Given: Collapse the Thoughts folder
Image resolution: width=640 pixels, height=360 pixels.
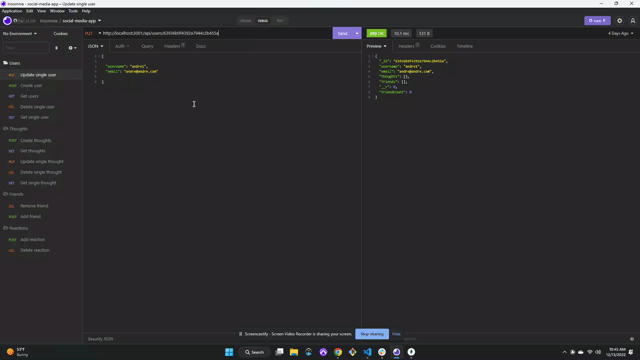Looking at the screenshot, I should pyautogui.click(x=15, y=129).
